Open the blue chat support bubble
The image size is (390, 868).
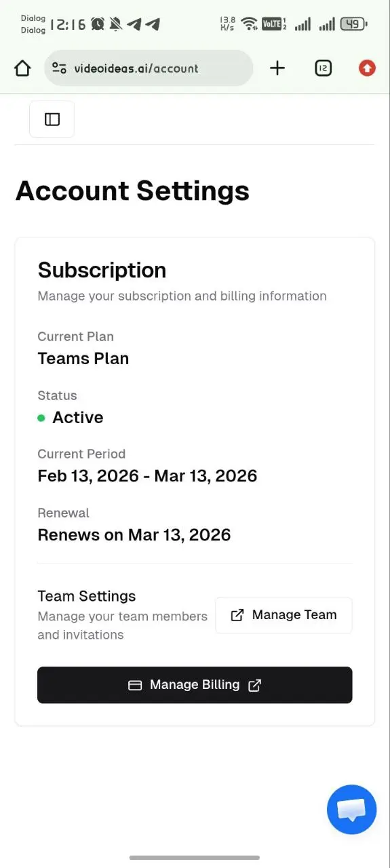click(x=351, y=809)
